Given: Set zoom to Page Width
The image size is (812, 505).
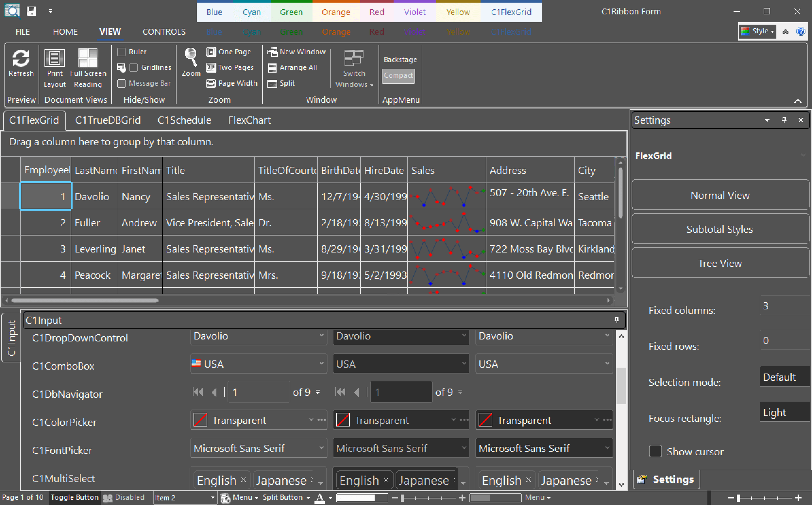Looking at the screenshot, I should (232, 83).
